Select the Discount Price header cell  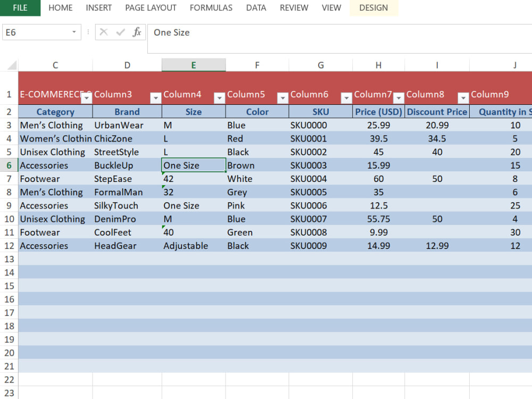coord(437,112)
